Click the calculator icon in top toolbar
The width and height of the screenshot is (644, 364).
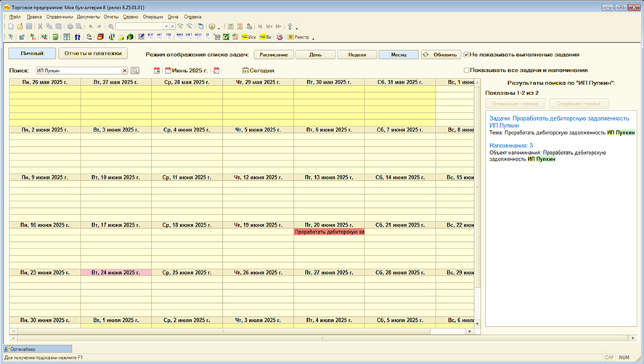pyautogui.click(x=231, y=26)
